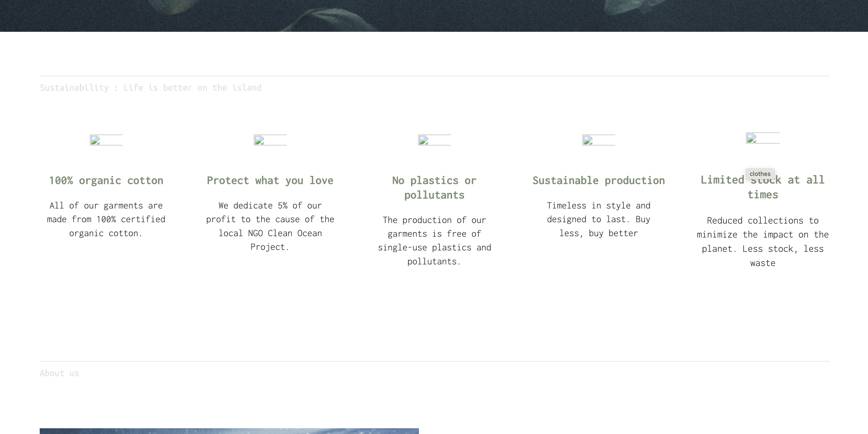Click the icon above Sustainable production
The height and width of the screenshot is (434, 868).
(x=599, y=140)
